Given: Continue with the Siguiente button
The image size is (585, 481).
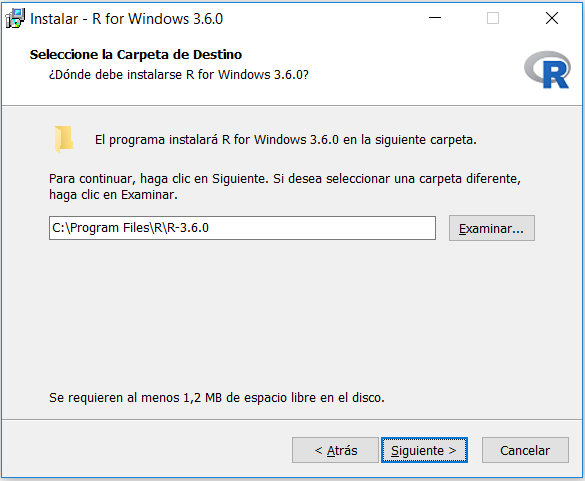Looking at the screenshot, I should (424, 450).
